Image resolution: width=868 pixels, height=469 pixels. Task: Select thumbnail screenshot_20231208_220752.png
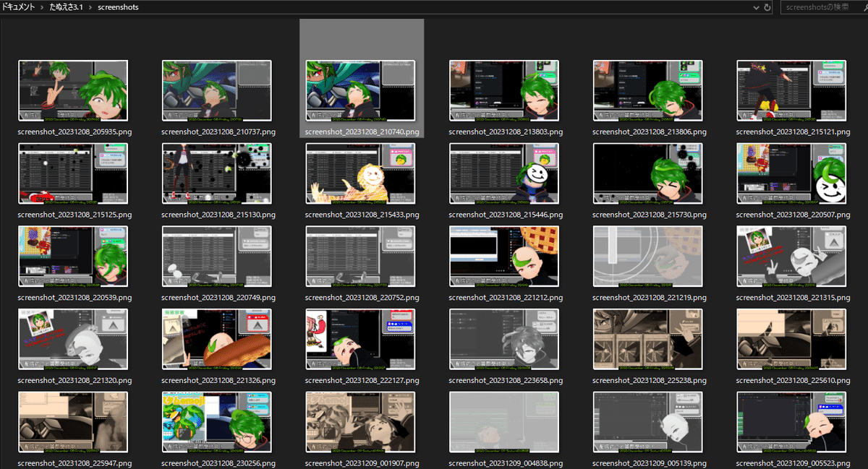click(x=360, y=256)
